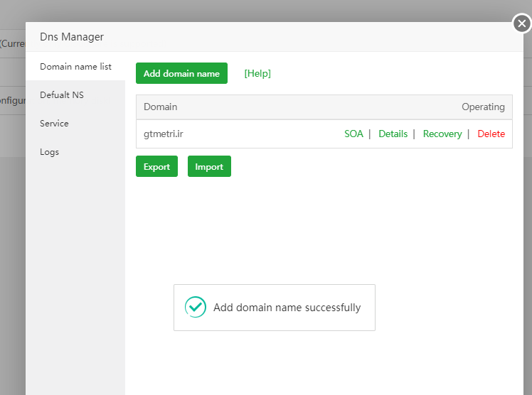Select the Domain name list tab
This screenshot has height=395, width=532.
pyautogui.click(x=75, y=67)
